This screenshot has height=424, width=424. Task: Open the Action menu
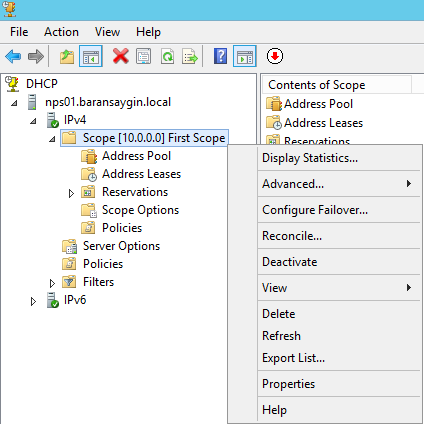tap(61, 32)
